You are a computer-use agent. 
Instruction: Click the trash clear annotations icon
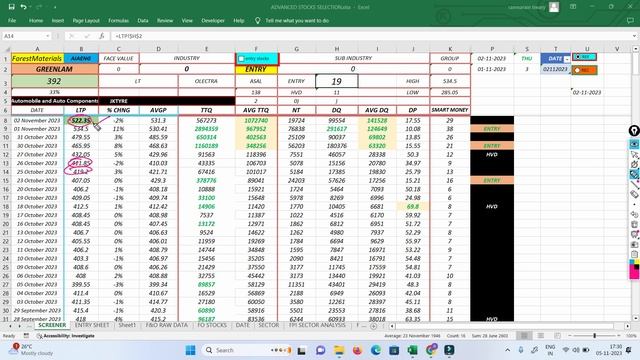(x=634, y=224)
